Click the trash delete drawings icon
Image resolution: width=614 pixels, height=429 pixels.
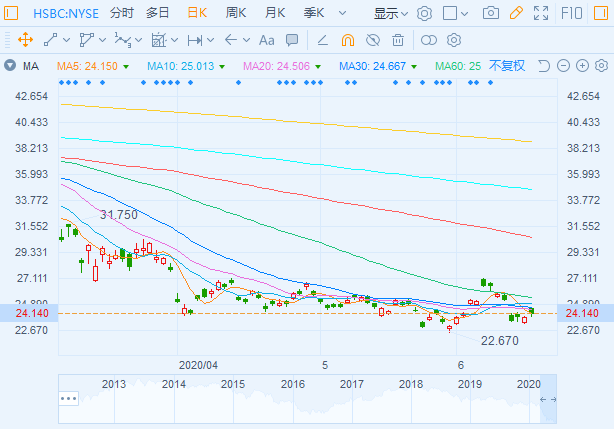pos(397,40)
